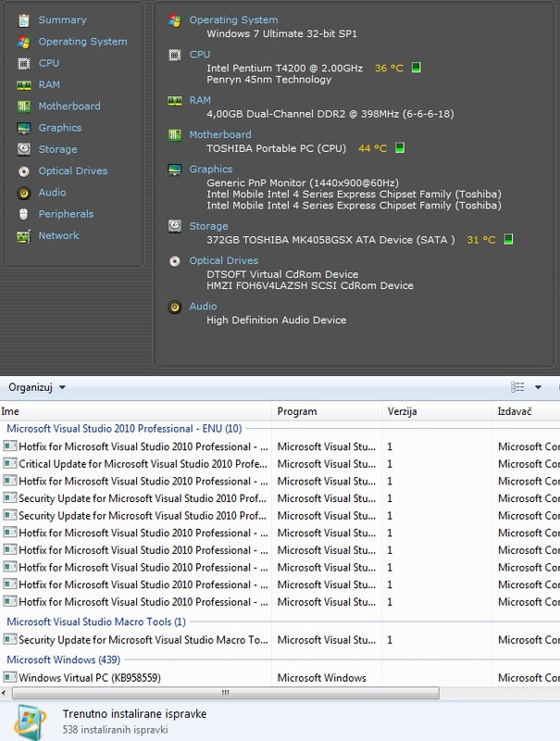Click the Peripherals mouse icon in sidebar
Image resolution: width=560 pixels, height=741 pixels.
(x=24, y=215)
